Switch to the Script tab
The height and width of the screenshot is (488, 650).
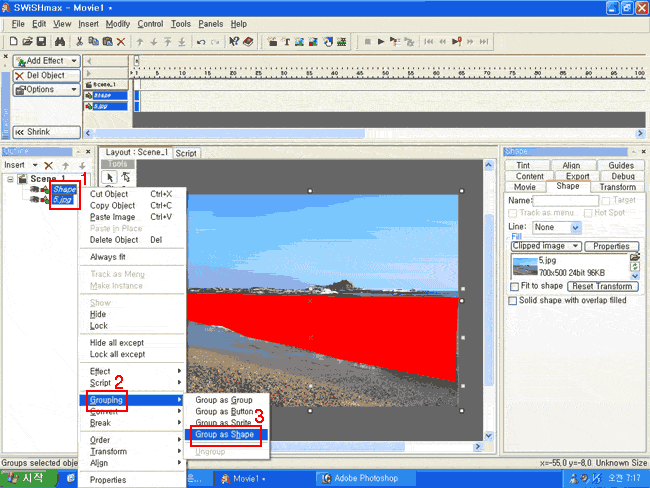click(x=186, y=153)
